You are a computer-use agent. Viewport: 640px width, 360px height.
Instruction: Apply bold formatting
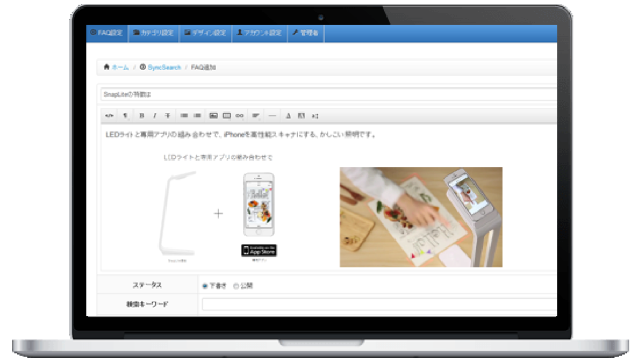142,116
